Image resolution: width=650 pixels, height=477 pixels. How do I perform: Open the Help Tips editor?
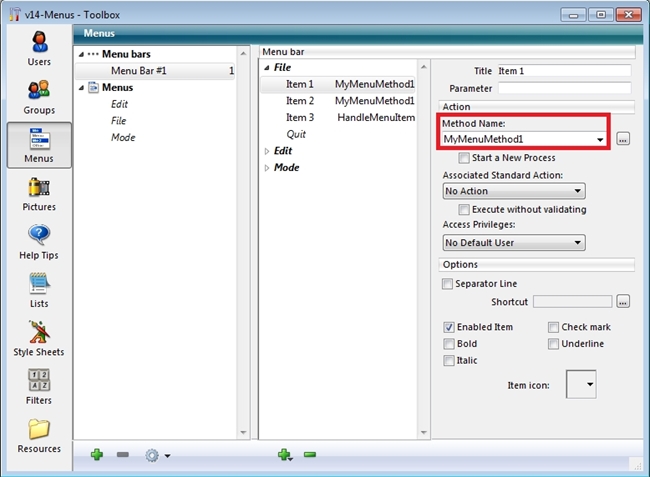39,241
